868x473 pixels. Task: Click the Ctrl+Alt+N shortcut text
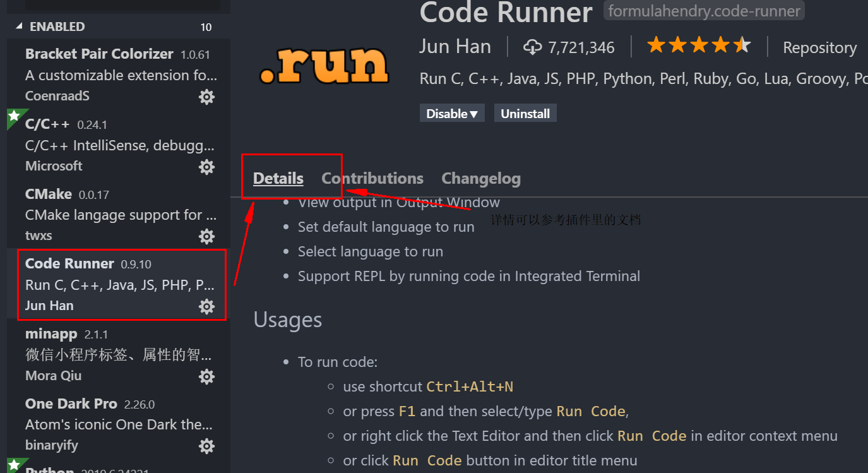click(470, 386)
